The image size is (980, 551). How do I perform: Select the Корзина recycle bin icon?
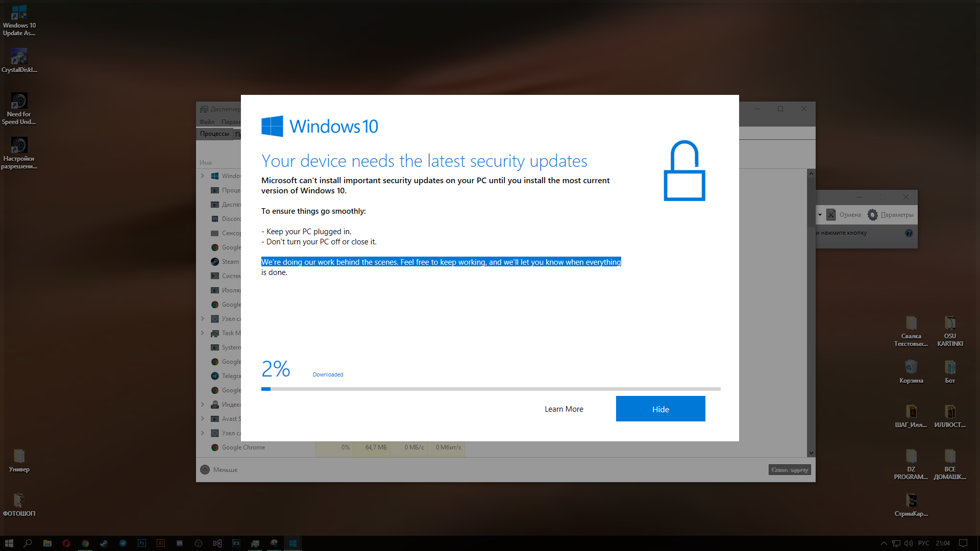coord(911,371)
